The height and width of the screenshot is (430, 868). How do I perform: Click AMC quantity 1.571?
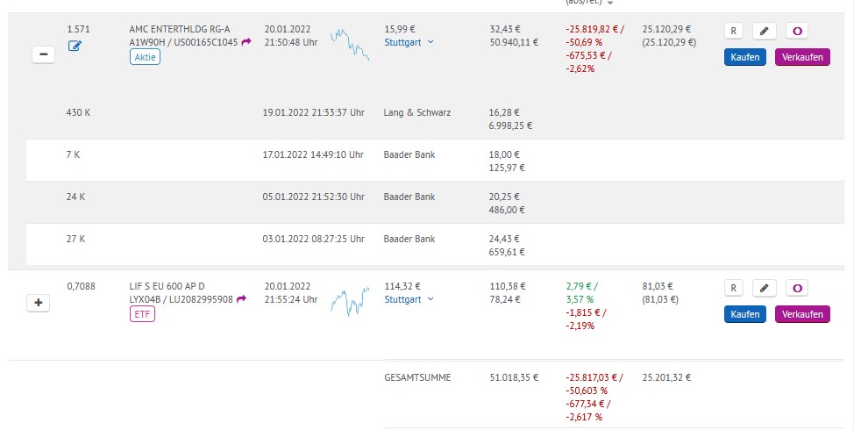(x=79, y=29)
